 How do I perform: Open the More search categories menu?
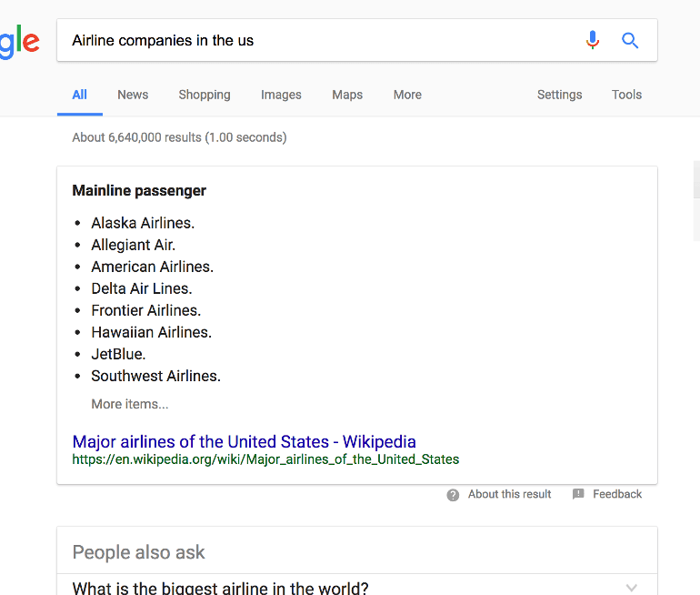click(x=407, y=95)
